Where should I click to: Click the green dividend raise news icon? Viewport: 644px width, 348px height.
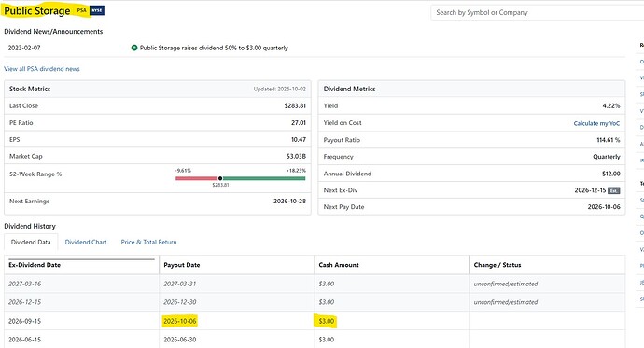pos(133,48)
